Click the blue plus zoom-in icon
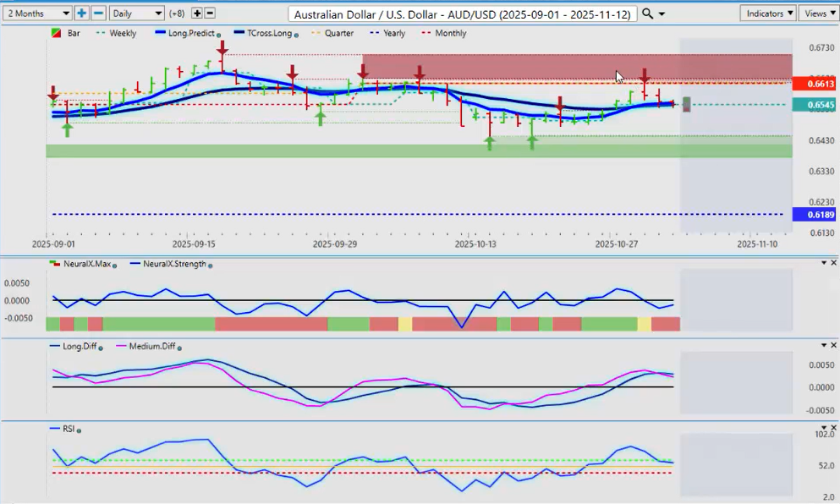The image size is (840, 504). (x=81, y=14)
